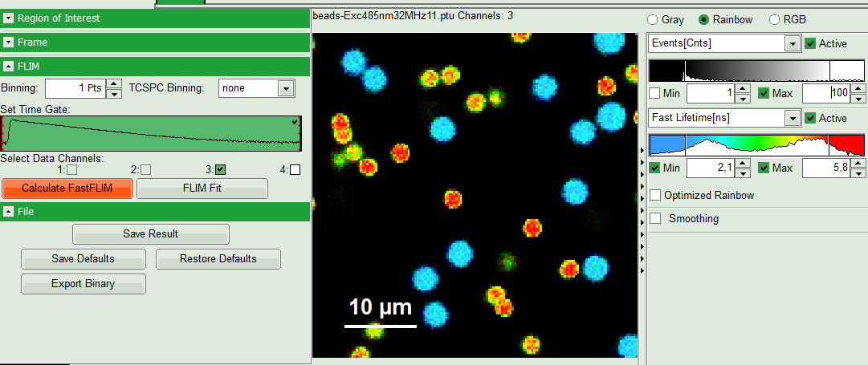
Task: Open the Events[Cnts] dropdown
Action: point(792,43)
